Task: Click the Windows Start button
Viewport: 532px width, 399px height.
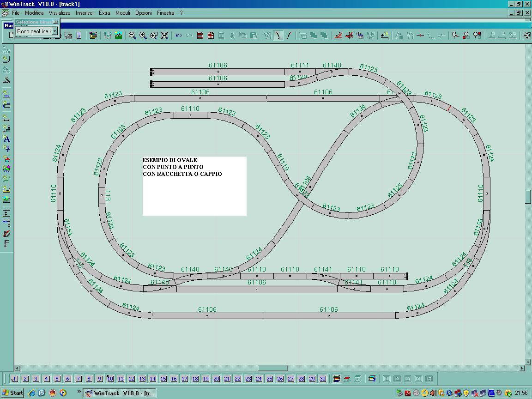Action: 12,393
